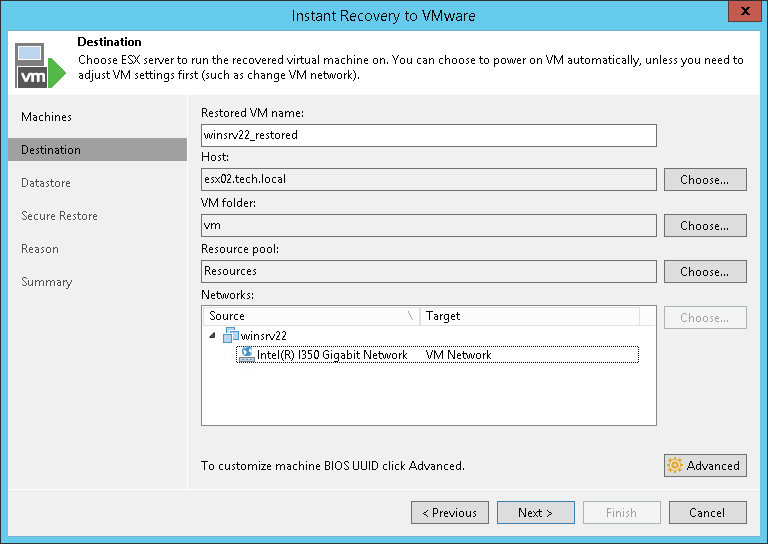Go to the Datastore step
Screen dimensions: 768x544
46,183
